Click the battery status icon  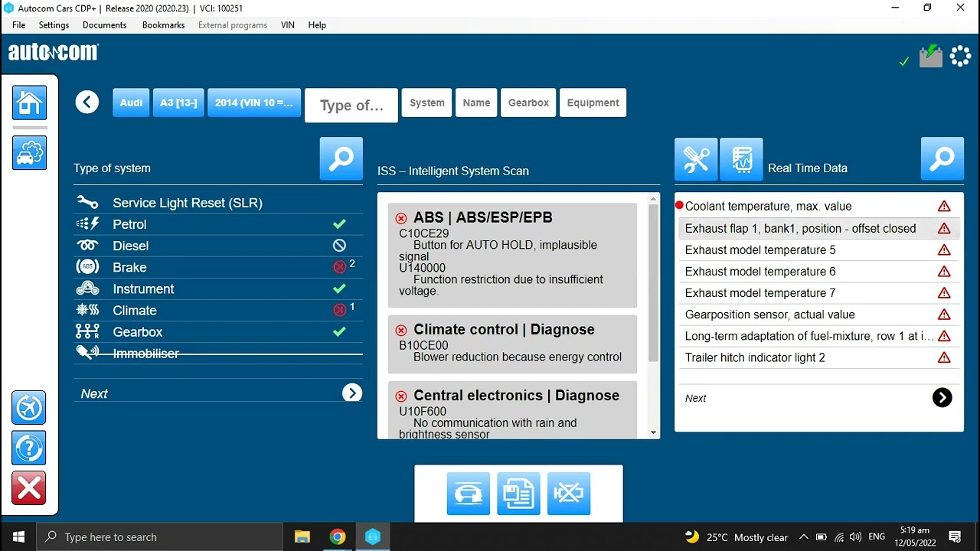(931, 56)
